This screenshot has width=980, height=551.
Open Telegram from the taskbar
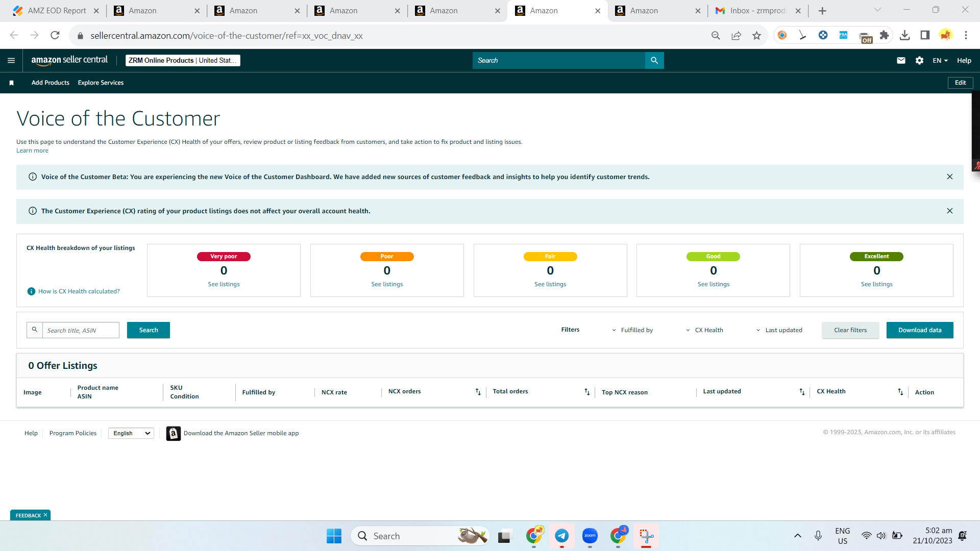pyautogui.click(x=562, y=536)
